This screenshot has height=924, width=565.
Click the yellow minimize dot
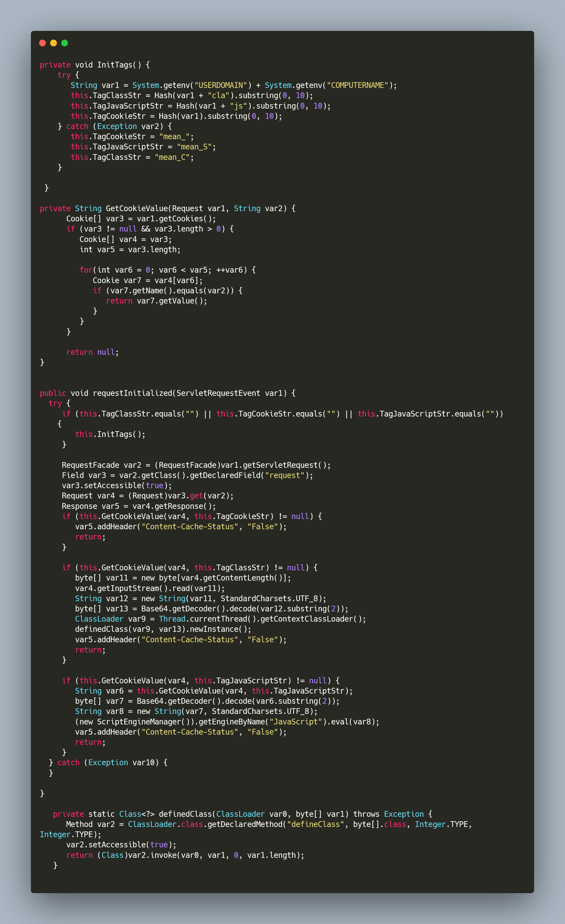pyautogui.click(x=53, y=43)
